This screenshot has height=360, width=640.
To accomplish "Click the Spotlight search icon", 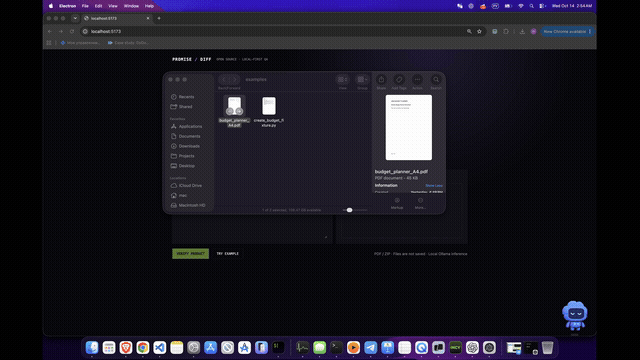I will (x=531, y=6).
